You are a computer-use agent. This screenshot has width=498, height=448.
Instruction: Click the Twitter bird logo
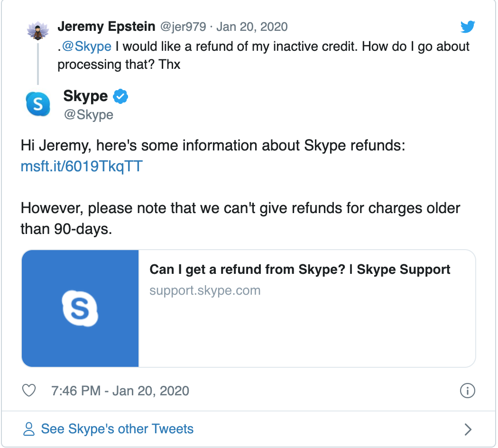pos(467,28)
